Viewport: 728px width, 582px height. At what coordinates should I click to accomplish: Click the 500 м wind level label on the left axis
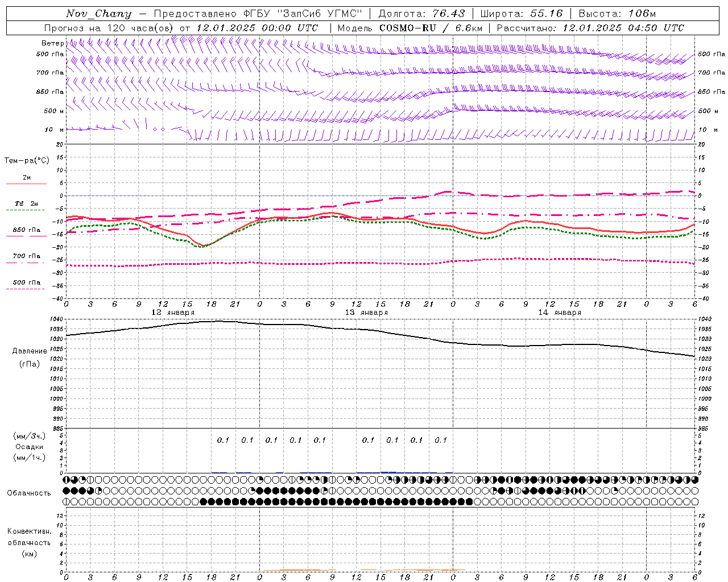click(x=54, y=111)
